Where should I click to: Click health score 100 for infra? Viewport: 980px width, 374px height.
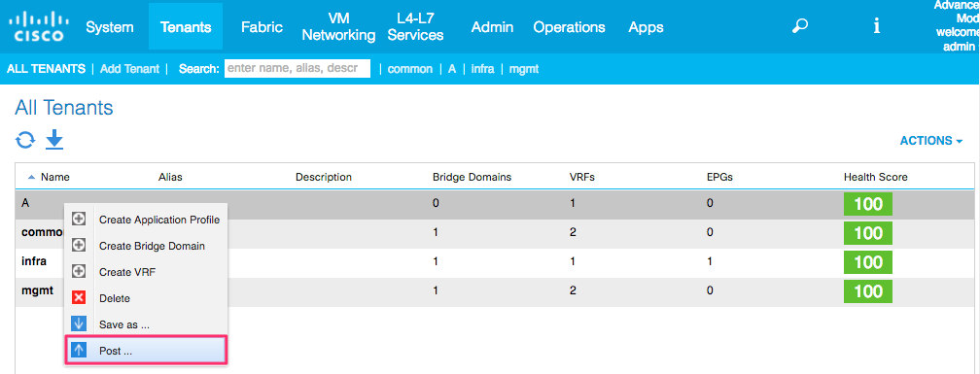coord(868,261)
